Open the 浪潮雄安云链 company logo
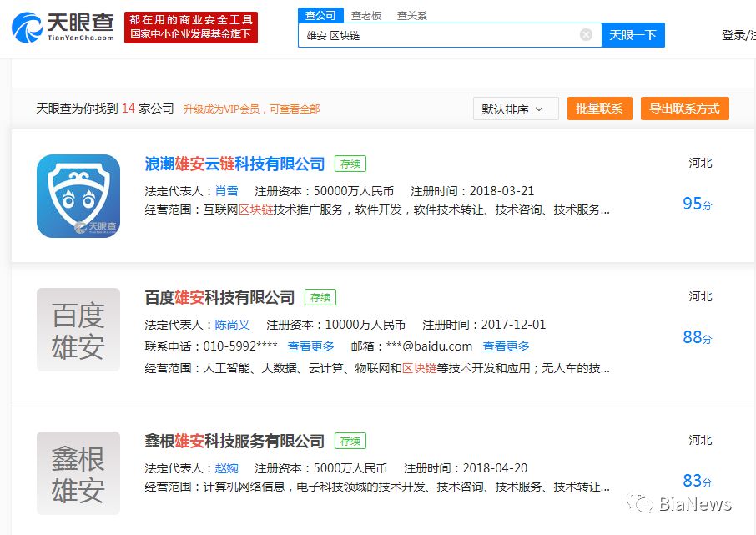The width and height of the screenshot is (756, 535). (x=78, y=196)
